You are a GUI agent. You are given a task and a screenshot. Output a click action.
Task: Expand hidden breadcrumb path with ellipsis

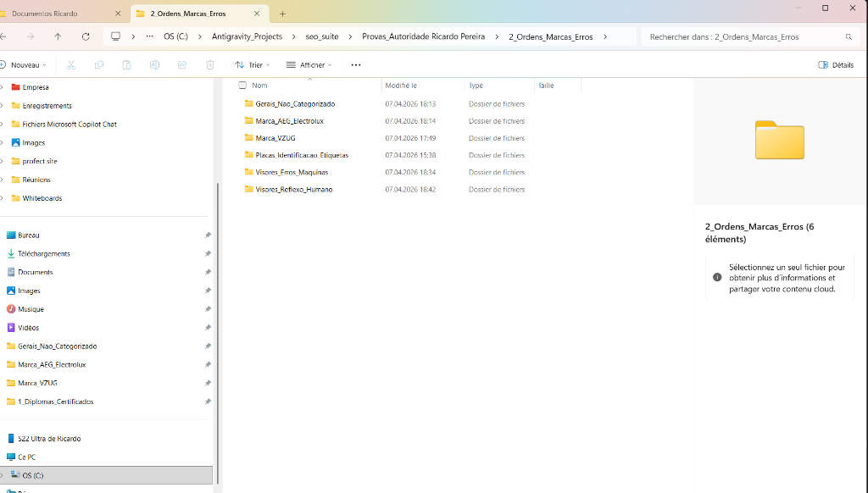(149, 36)
